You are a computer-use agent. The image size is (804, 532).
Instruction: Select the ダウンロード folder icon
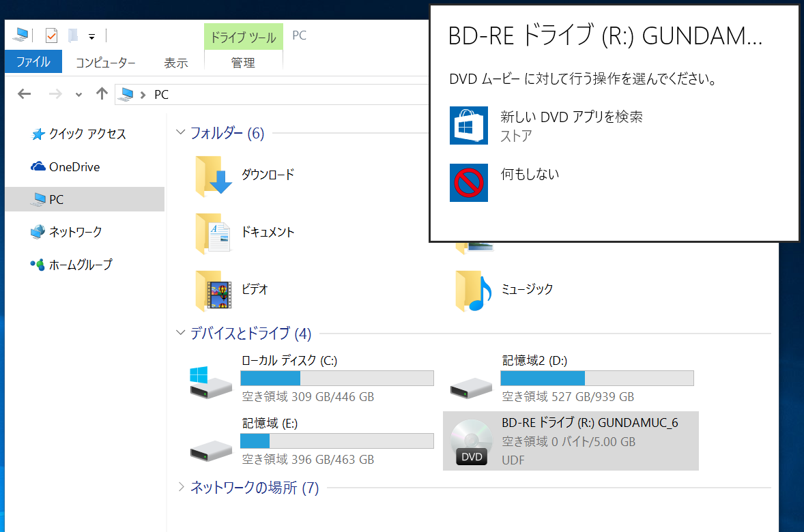pos(214,176)
